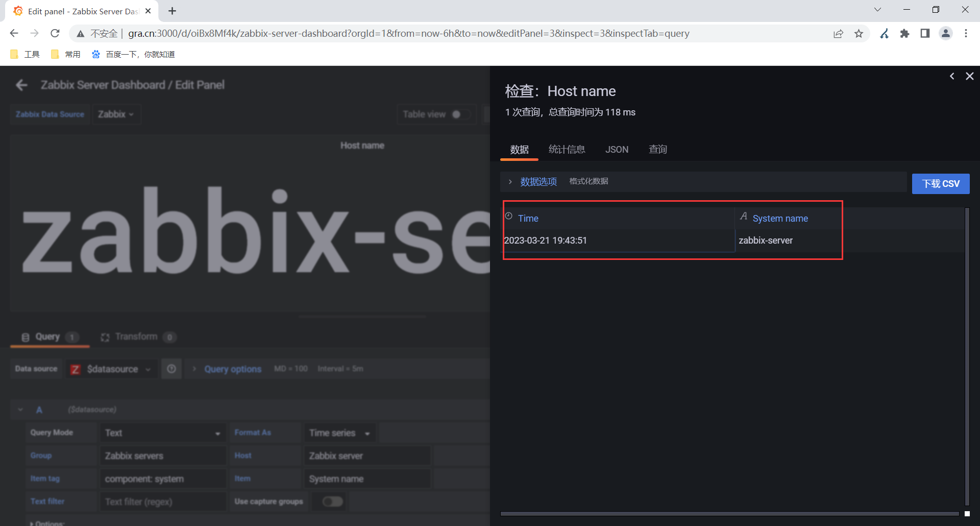Close the Edit panel browser tab
This screenshot has height=526, width=980.
point(148,11)
